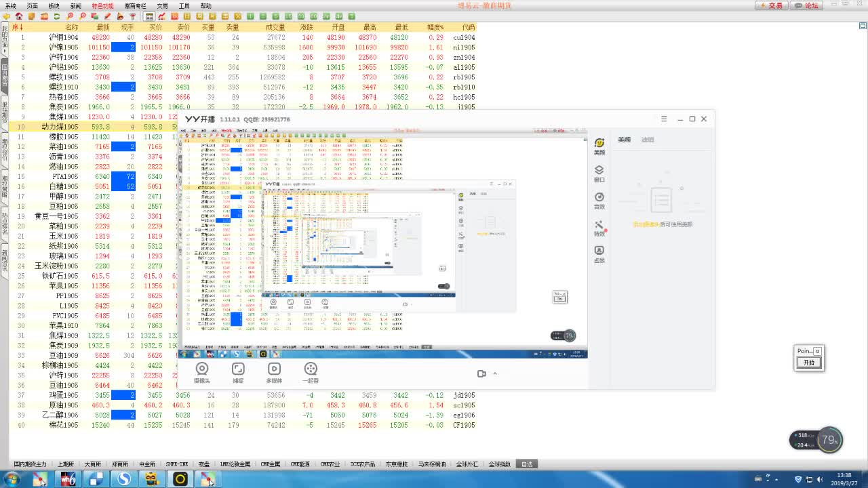Sort by the 序 column header

coord(18,27)
